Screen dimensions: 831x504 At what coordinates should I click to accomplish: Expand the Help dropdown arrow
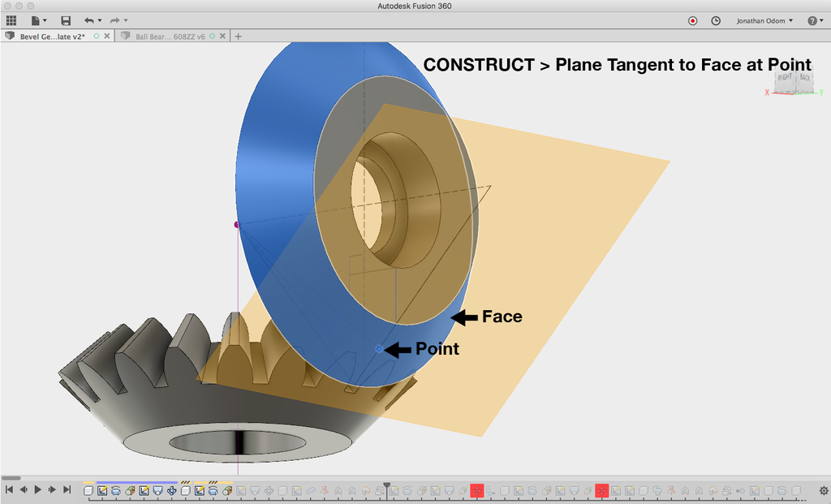pyautogui.click(x=822, y=20)
